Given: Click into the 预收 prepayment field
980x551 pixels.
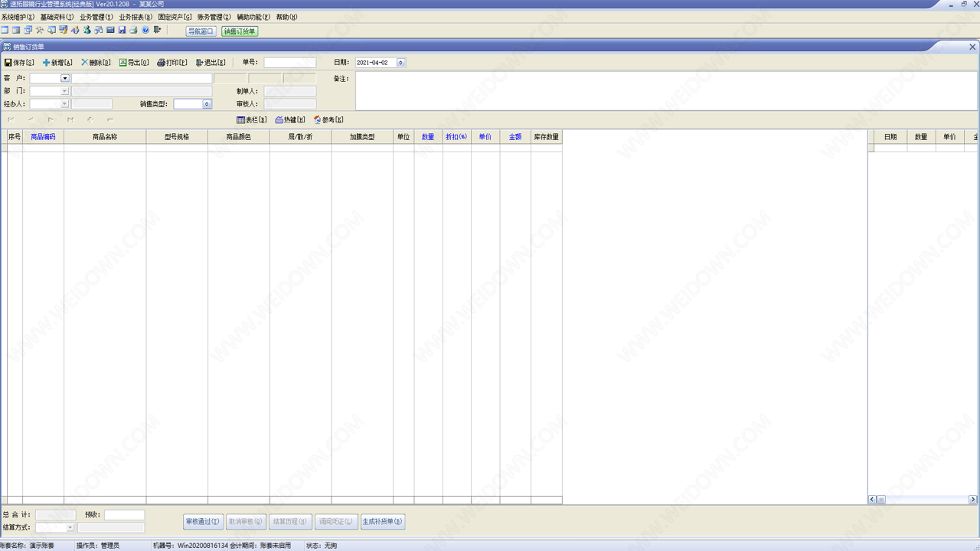Looking at the screenshot, I should (x=125, y=515).
